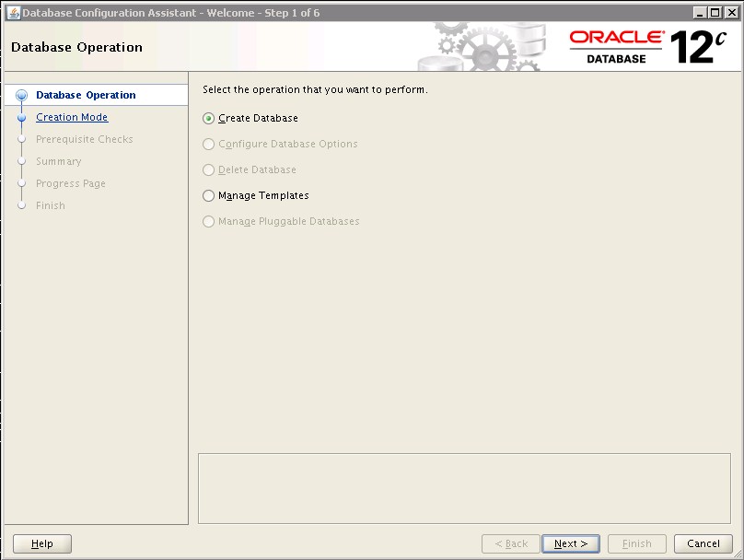Select the Manage Templates option
The height and width of the screenshot is (560, 744).
pos(208,195)
